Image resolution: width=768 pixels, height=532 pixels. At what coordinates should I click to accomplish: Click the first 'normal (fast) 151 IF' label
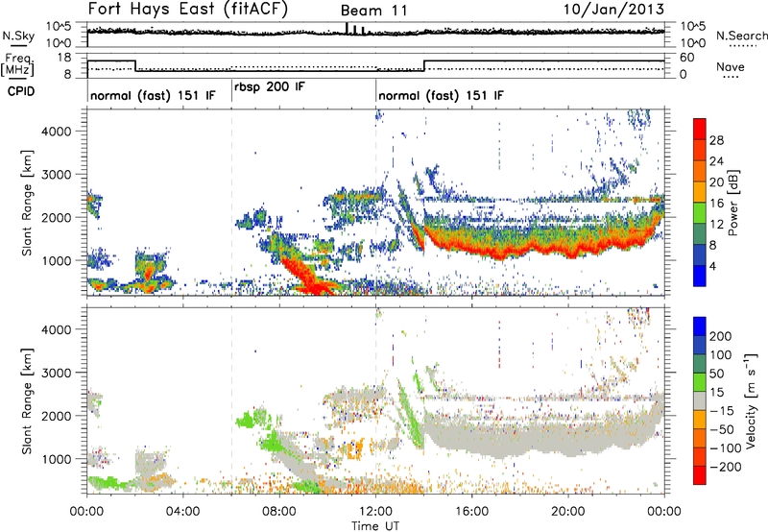pos(153,95)
